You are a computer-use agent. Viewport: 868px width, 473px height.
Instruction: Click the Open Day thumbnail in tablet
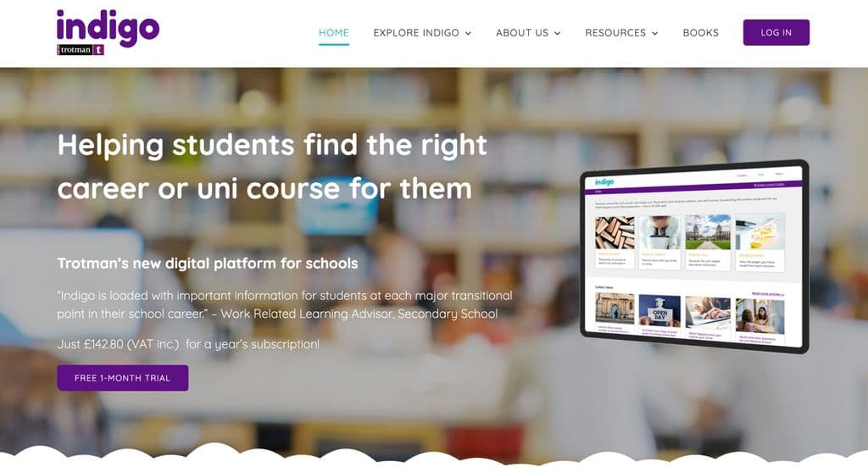[x=659, y=311]
